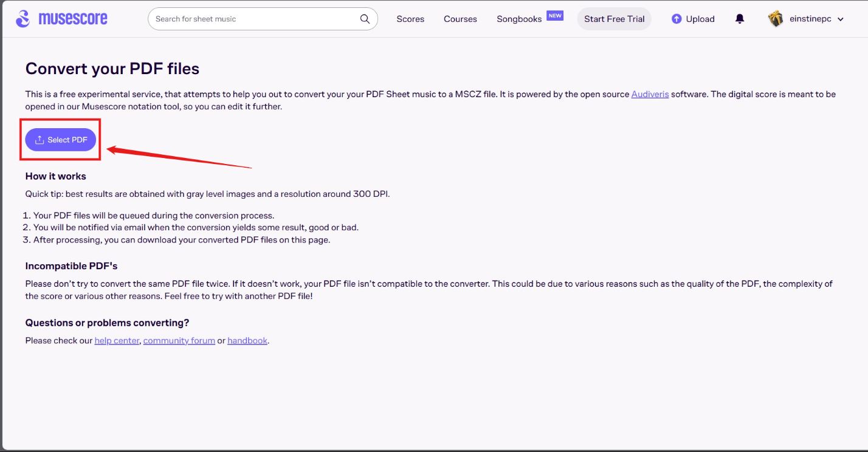Image resolution: width=868 pixels, height=452 pixels.
Task: Open the community forum link
Action: [179, 341]
